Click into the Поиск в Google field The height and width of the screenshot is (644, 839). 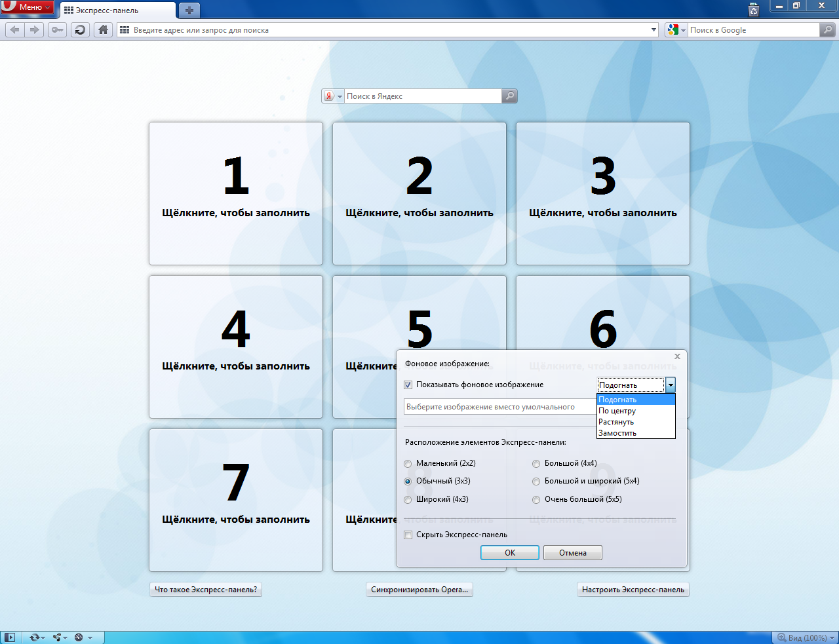tap(753, 30)
